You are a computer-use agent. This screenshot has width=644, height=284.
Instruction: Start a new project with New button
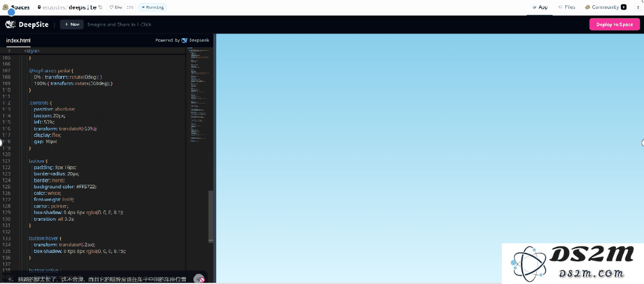[72, 25]
